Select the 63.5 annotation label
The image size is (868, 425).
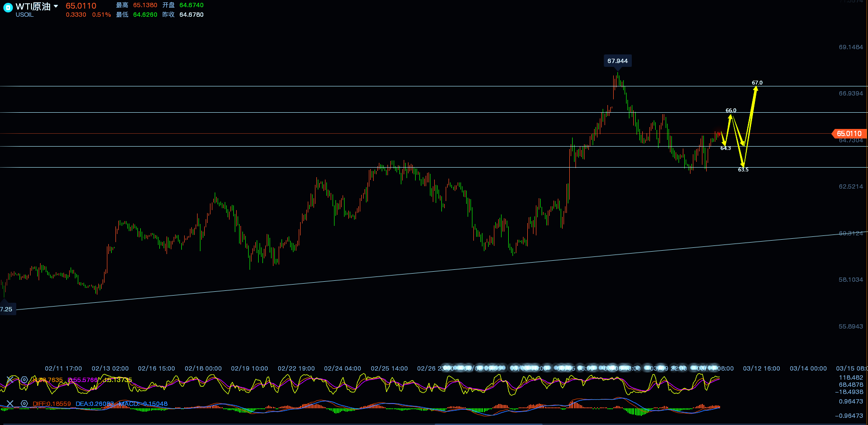pyautogui.click(x=743, y=170)
